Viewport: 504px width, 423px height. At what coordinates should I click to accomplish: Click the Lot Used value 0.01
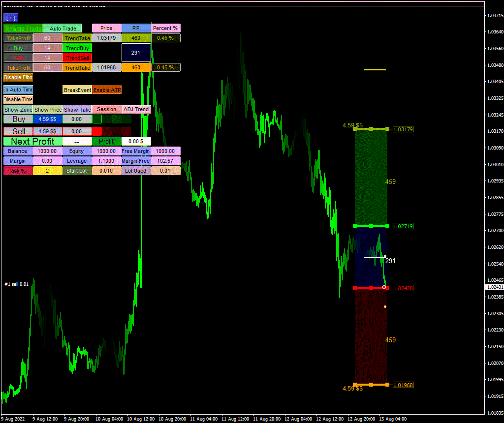(165, 171)
